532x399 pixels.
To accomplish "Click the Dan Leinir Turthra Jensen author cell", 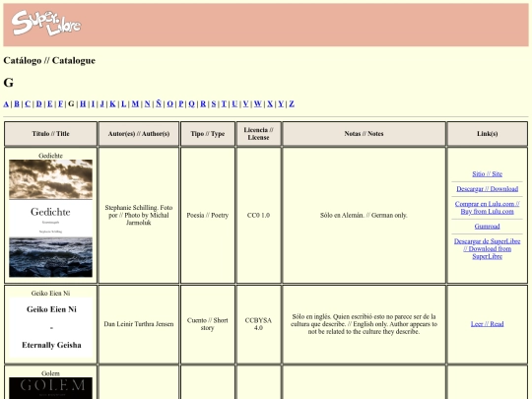I will (x=139, y=324).
